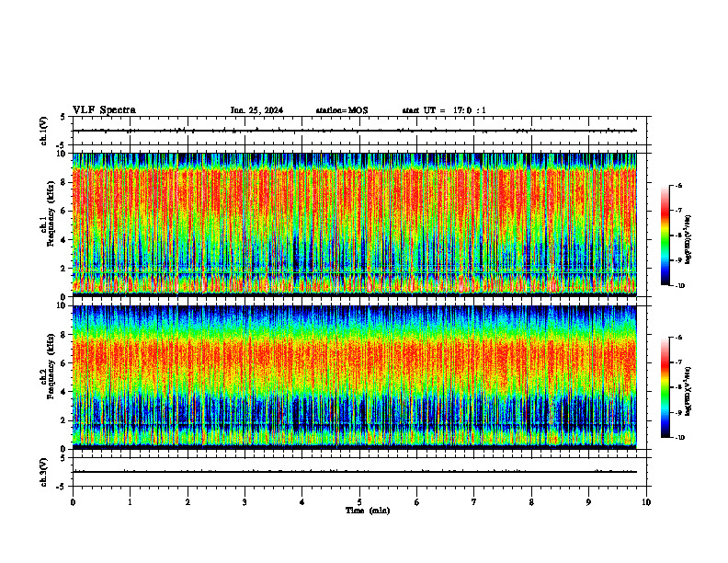Click the "8" kHz tick on ch.2 frequency axis
728x563 pixels.
(x=64, y=335)
